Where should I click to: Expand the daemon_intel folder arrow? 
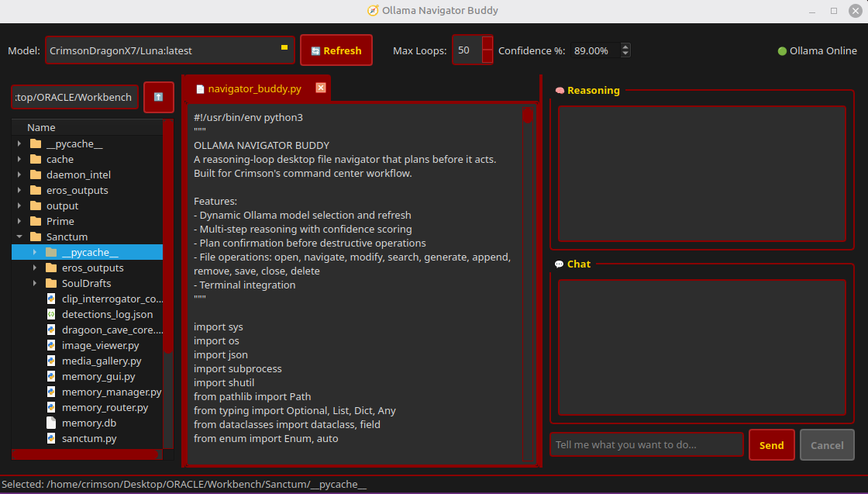click(19, 174)
